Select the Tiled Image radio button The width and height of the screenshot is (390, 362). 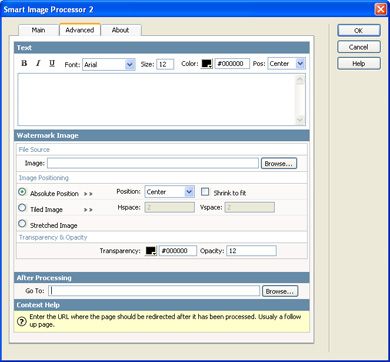tap(22, 208)
